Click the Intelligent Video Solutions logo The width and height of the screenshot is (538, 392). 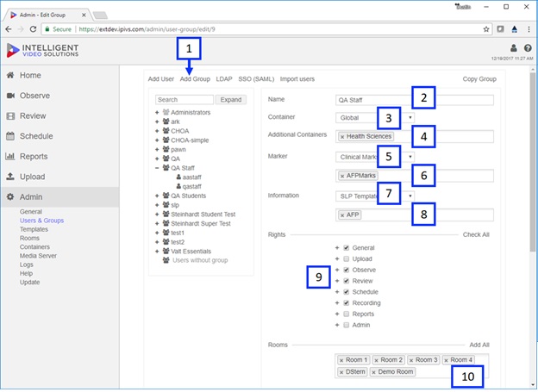(x=42, y=50)
